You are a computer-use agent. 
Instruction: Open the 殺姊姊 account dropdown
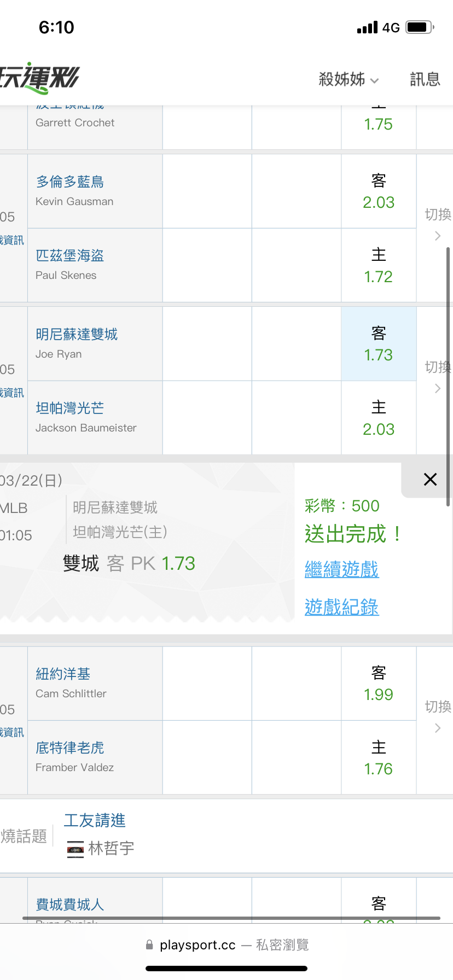(349, 80)
